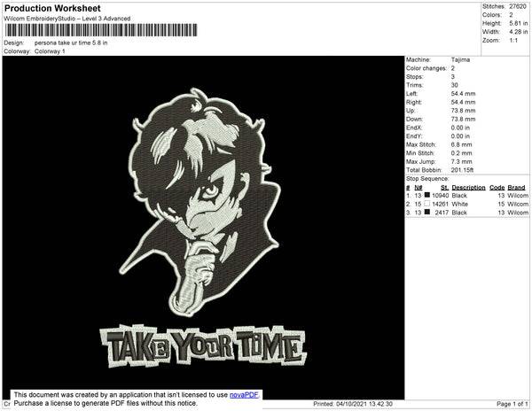
Task: Click the 'Color changes:' label
Action: [x=426, y=68]
